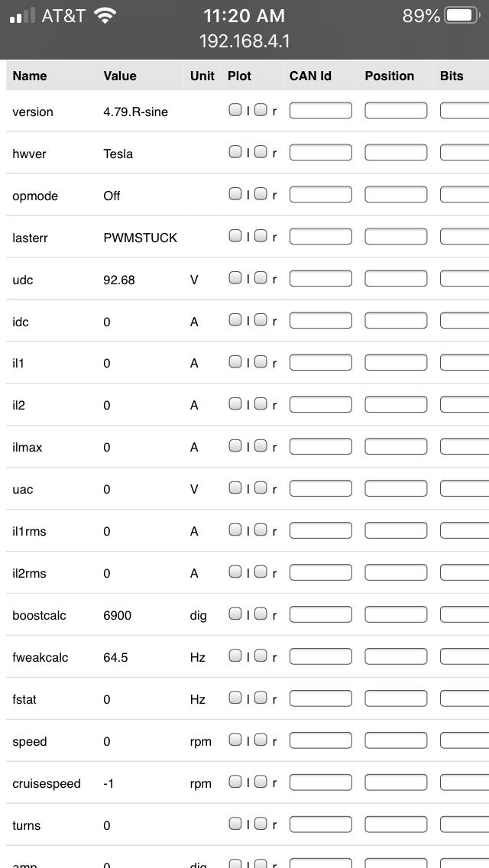Tap the cellular signal bars icon
The width and height of the screenshot is (489, 868).
pyautogui.click(x=23, y=16)
